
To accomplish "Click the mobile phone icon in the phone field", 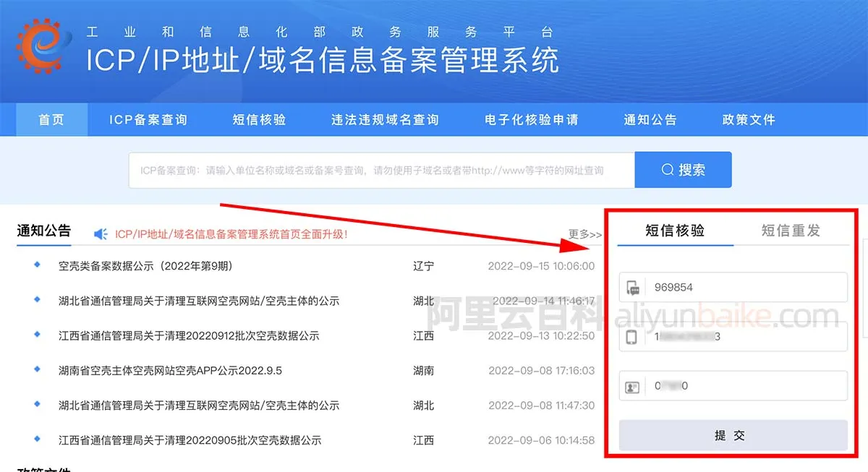I will 631,336.
